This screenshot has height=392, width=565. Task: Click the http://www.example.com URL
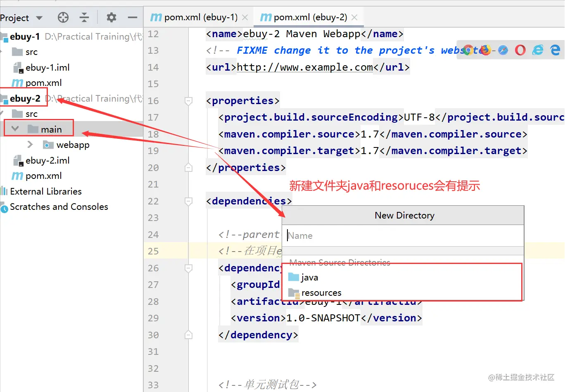[x=305, y=67]
